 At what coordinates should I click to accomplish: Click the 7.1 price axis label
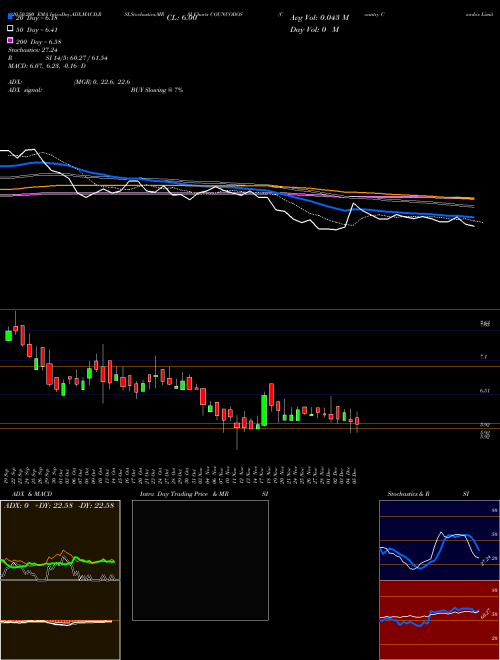pos(483,357)
